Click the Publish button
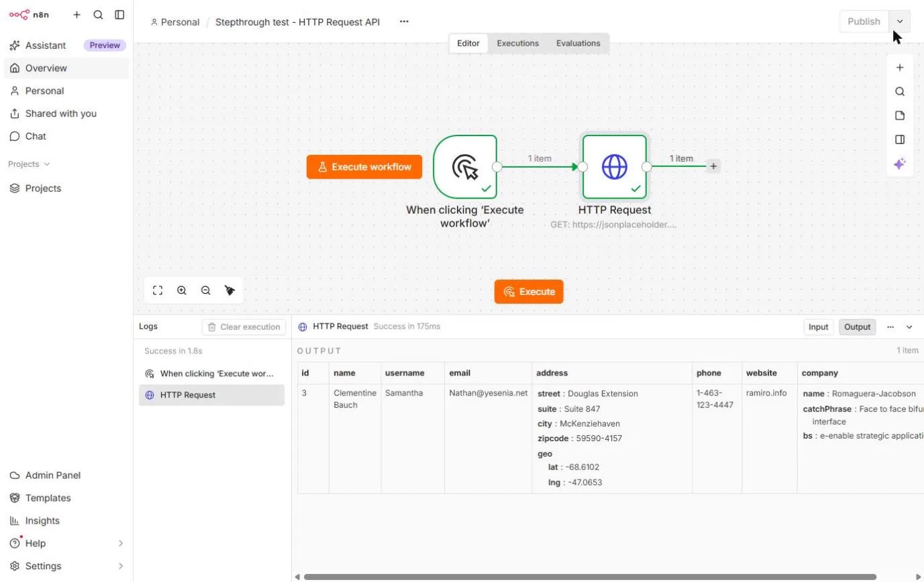Viewport: 924px width, 582px height. (864, 21)
